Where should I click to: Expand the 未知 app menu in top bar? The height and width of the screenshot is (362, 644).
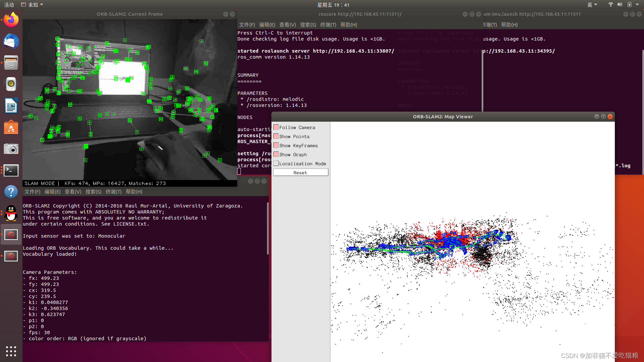pyautogui.click(x=32, y=5)
